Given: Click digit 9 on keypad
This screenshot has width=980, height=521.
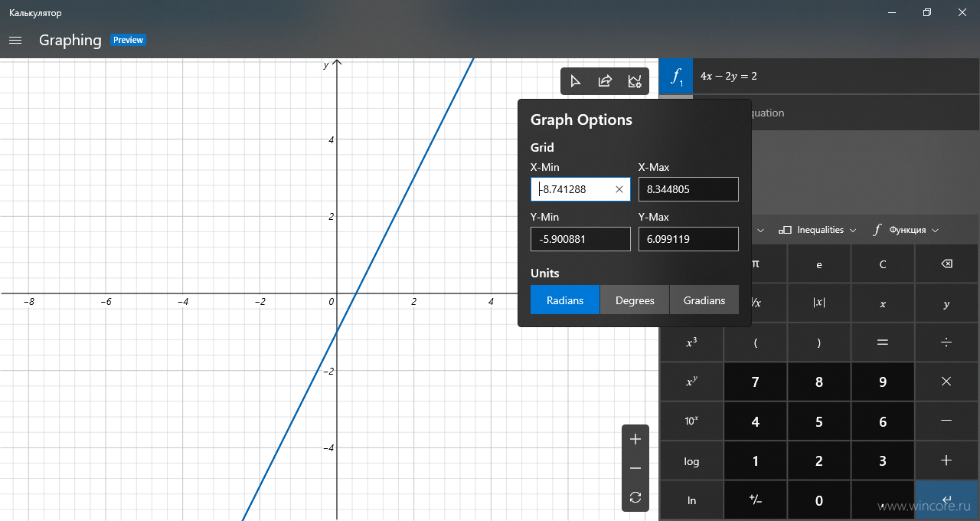Looking at the screenshot, I should pos(883,382).
